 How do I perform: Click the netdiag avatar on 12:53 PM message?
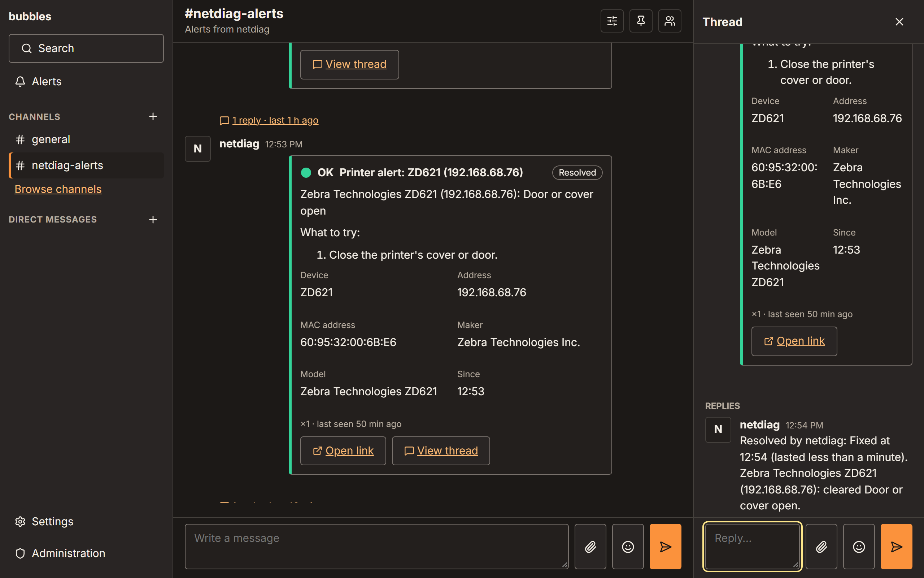(197, 149)
